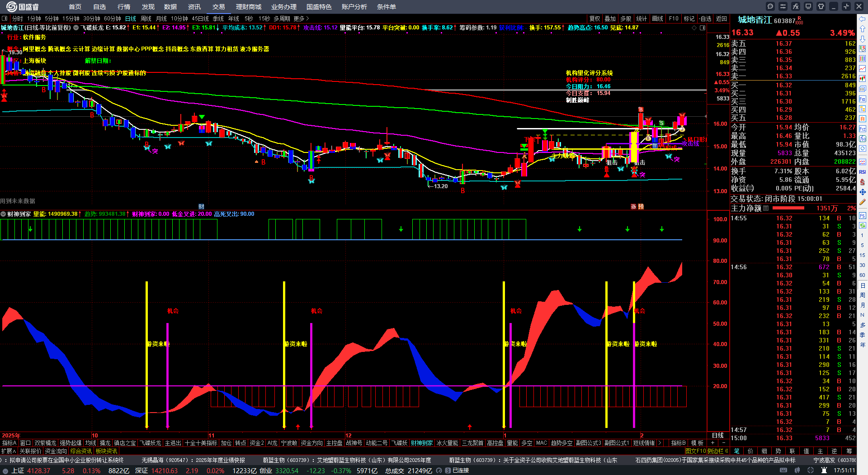
Task: Switch to the 60分钟 period tab
Action: click(113, 19)
